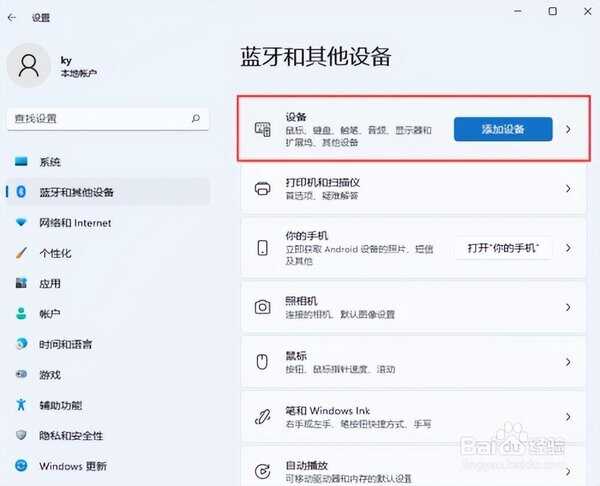Image resolution: width=600 pixels, height=486 pixels.
Task: Click the 个性化 paintbrush icon
Action: (21, 253)
